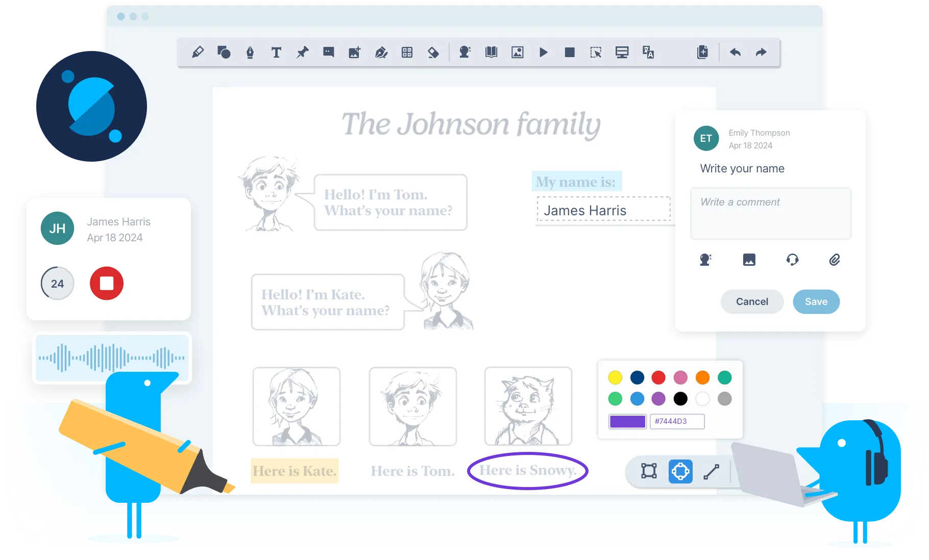Screen dimensions: 929x560
Task: Select the fountain pen tool
Action: (250, 52)
